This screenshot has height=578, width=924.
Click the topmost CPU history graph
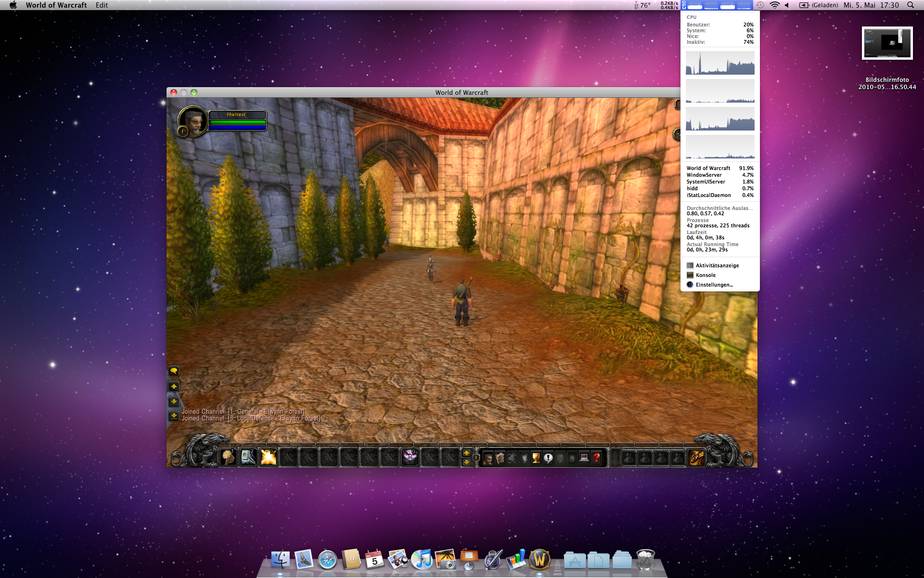click(x=720, y=63)
